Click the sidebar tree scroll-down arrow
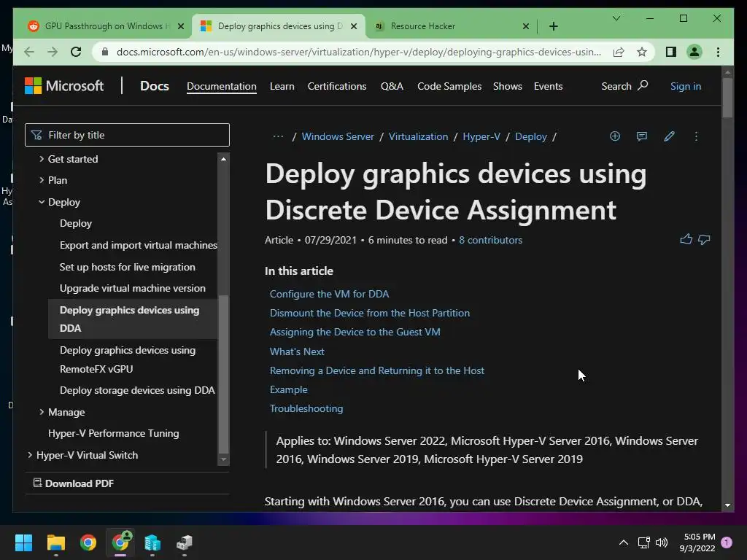 (x=223, y=459)
